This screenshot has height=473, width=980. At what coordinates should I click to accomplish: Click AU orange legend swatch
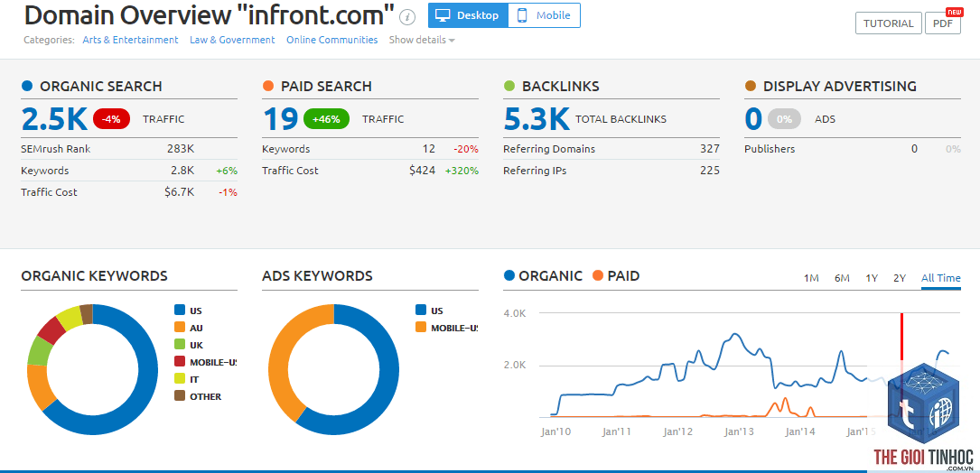pyautogui.click(x=180, y=328)
